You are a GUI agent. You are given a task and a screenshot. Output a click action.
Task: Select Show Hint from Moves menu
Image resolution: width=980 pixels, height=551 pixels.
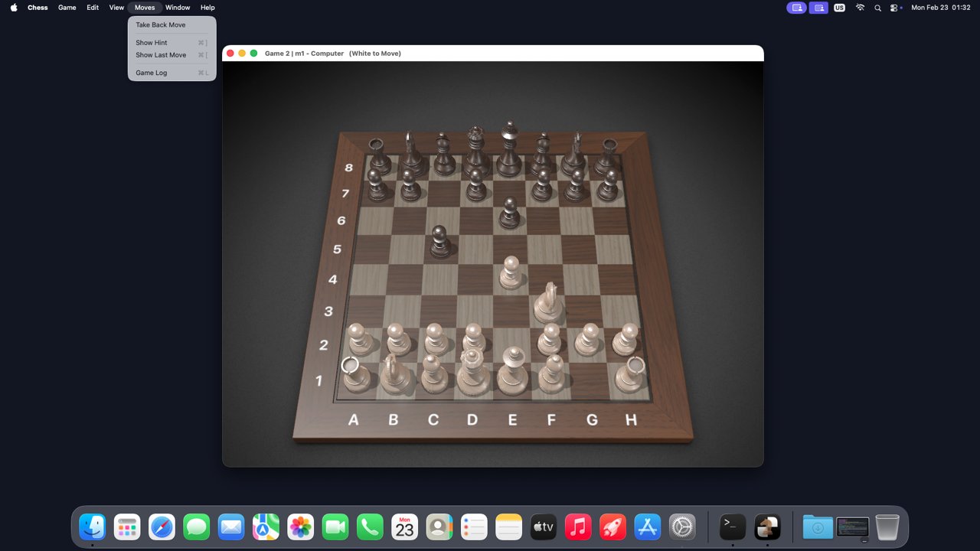pos(152,43)
